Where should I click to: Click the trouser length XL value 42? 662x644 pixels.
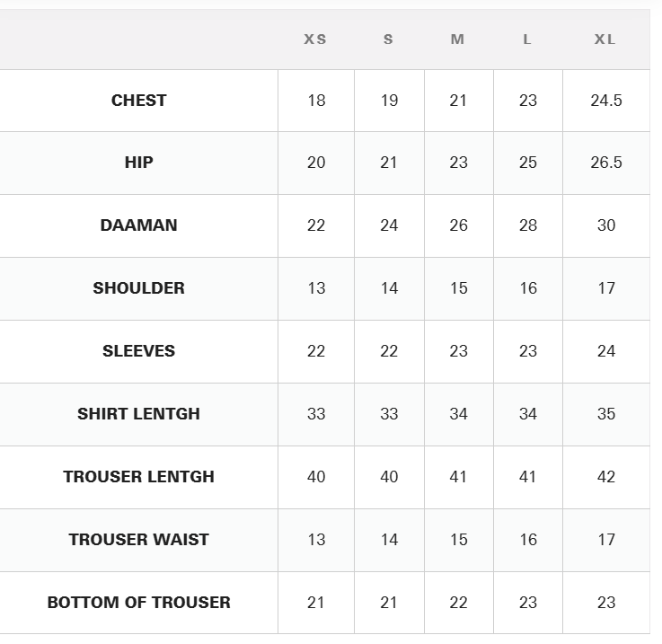pos(606,477)
